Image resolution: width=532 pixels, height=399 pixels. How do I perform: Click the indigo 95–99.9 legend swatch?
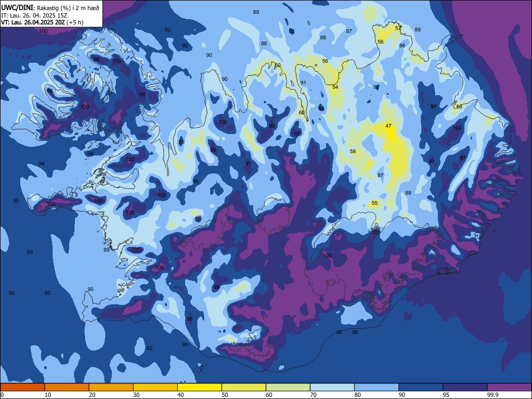(465, 387)
